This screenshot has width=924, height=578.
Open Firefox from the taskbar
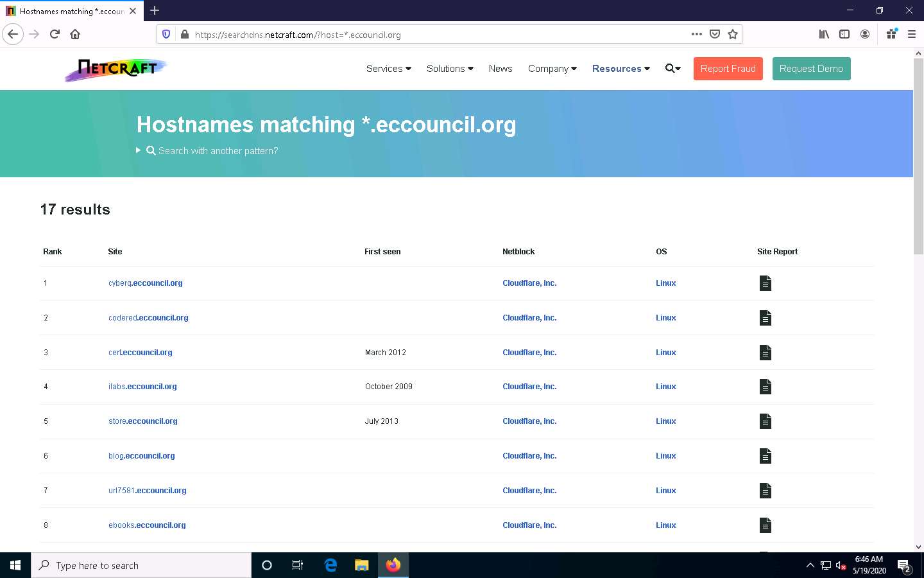(393, 565)
